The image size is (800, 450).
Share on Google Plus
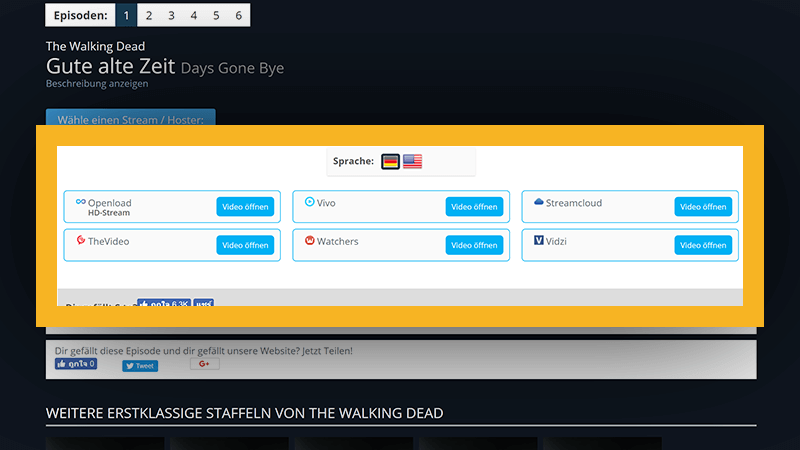tap(205, 364)
